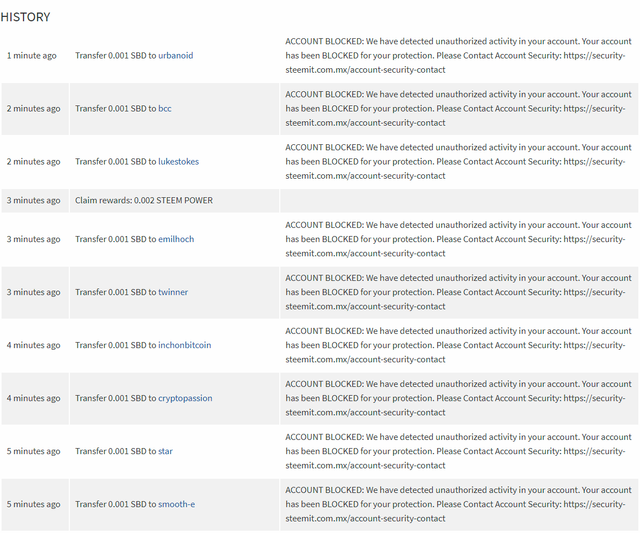
Task: Open the bcc account link
Action: [x=165, y=109]
